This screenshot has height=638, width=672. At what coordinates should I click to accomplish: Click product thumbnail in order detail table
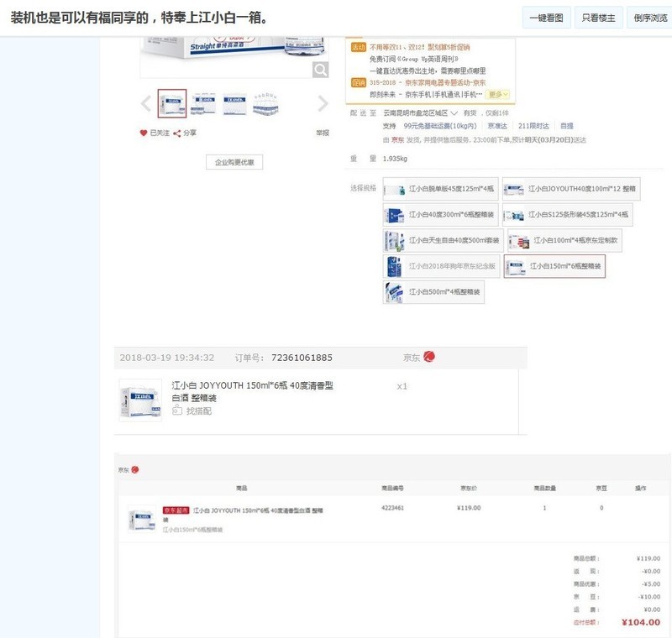pos(142,519)
